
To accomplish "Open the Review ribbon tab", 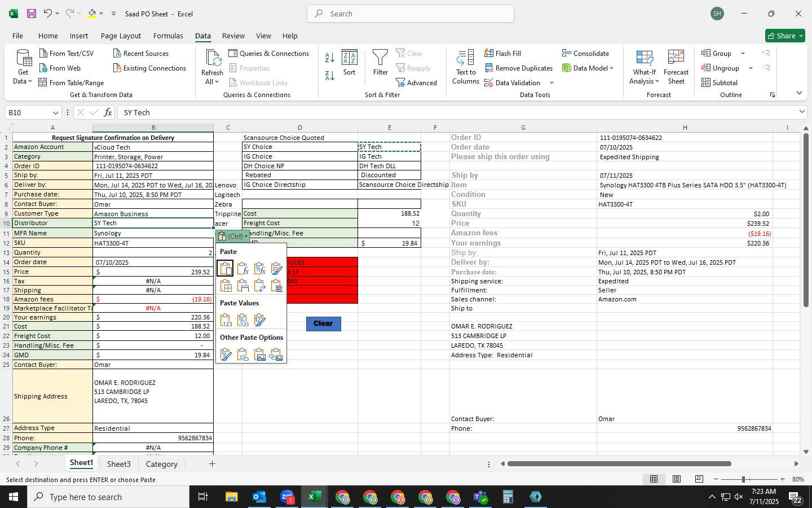I will click(233, 36).
